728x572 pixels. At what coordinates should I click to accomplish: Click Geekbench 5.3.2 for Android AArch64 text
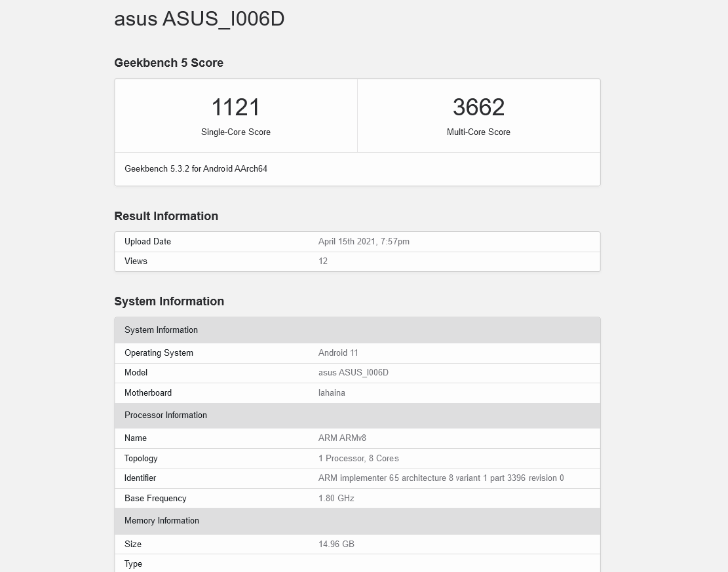coord(196,169)
